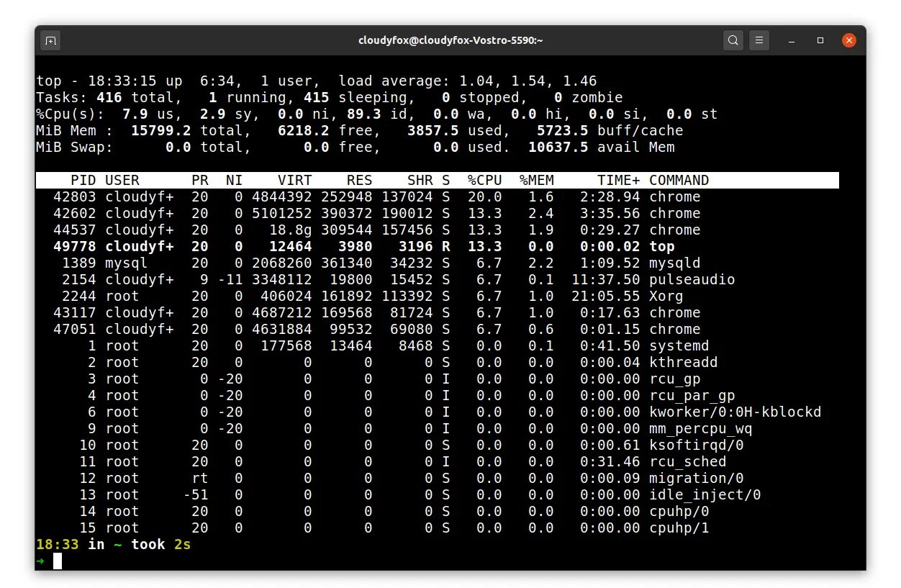Image resolution: width=901 pixels, height=588 pixels.
Task: Click the rt priority value
Action: pyautogui.click(x=200, y=478)
